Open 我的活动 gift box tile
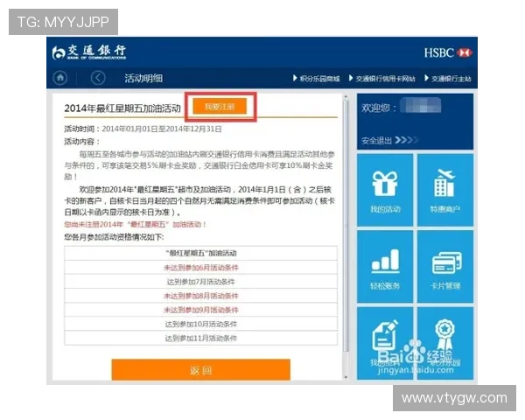The height and width of the screenshot is (420, 525). 385,190
